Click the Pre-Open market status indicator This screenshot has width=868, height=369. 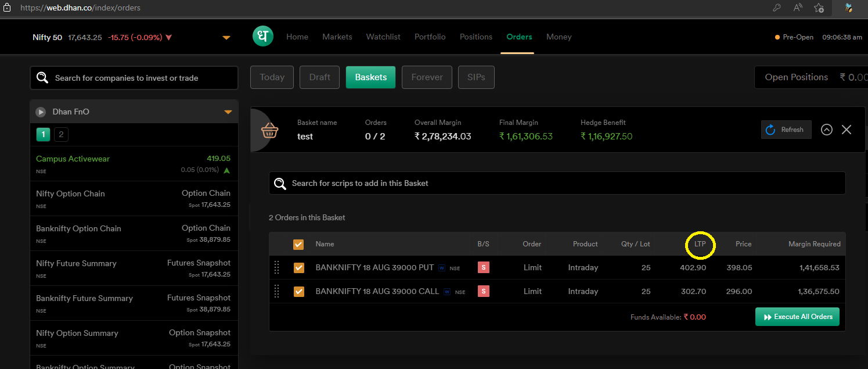(x=794, y=37)
